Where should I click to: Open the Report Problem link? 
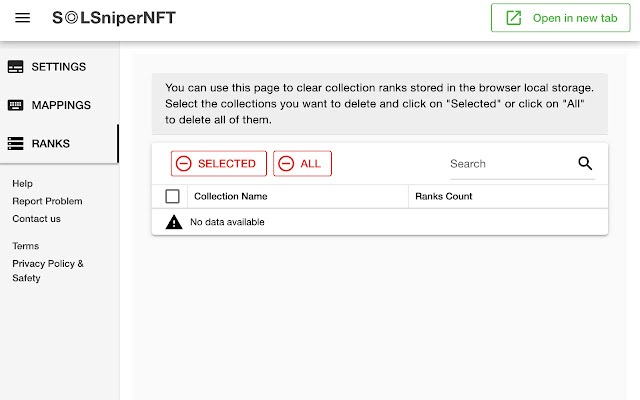tap(47, 201)
